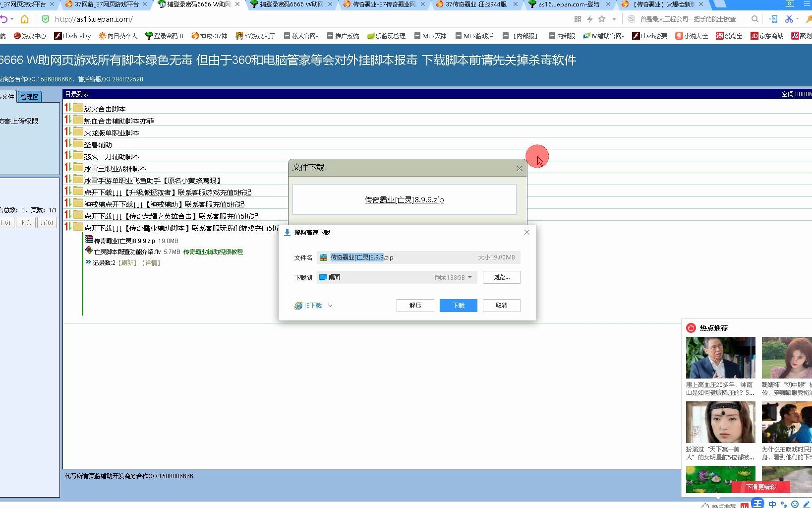Click sort arrows beside 神戒辅助 row
The height and width of the screenshot is (508, 812).
tap(68, 202)
